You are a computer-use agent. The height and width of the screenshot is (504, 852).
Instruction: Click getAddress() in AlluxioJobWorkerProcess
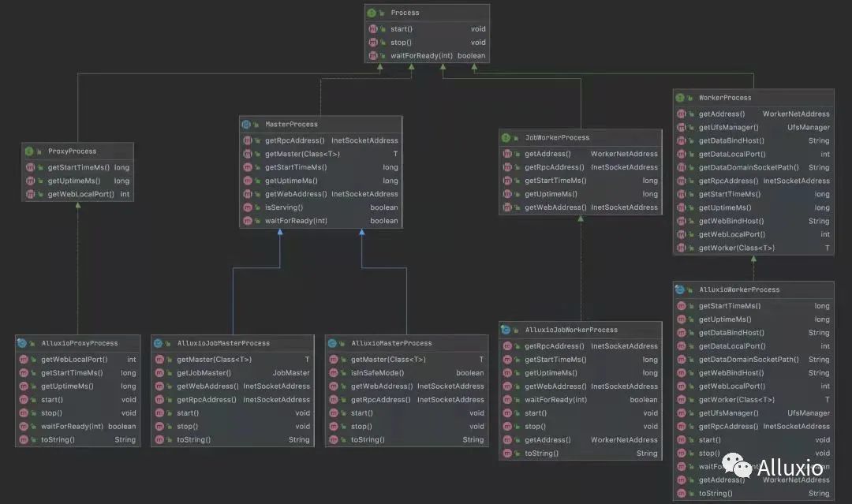pyautogui.click(x=547, y=440)
